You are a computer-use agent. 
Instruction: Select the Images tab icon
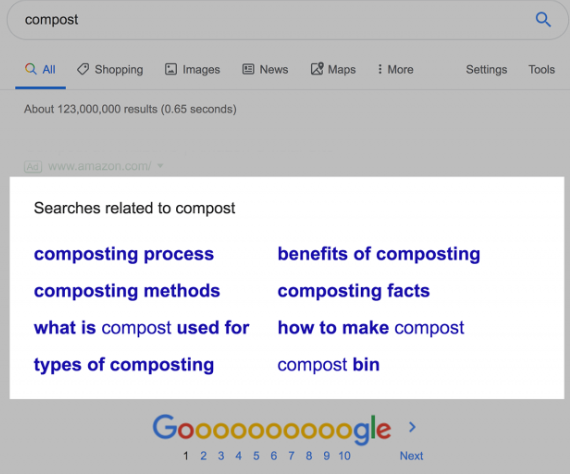[x=171, y=69]
